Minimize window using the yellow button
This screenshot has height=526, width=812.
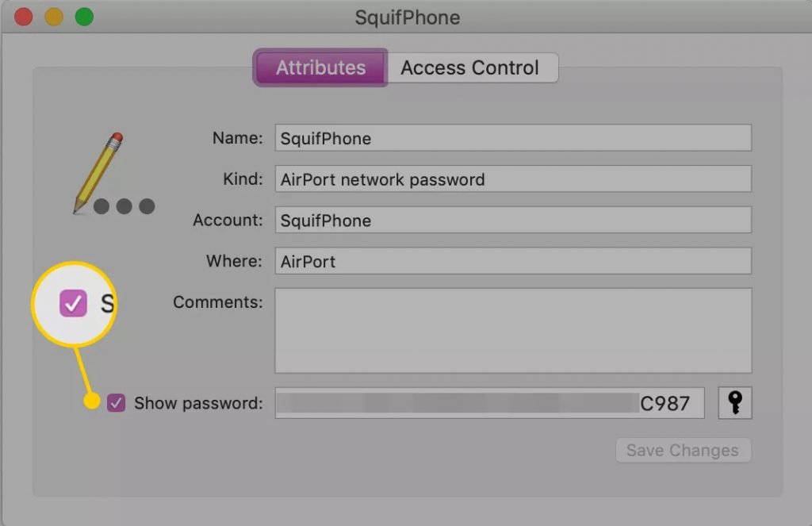click(x=54, y=17)
